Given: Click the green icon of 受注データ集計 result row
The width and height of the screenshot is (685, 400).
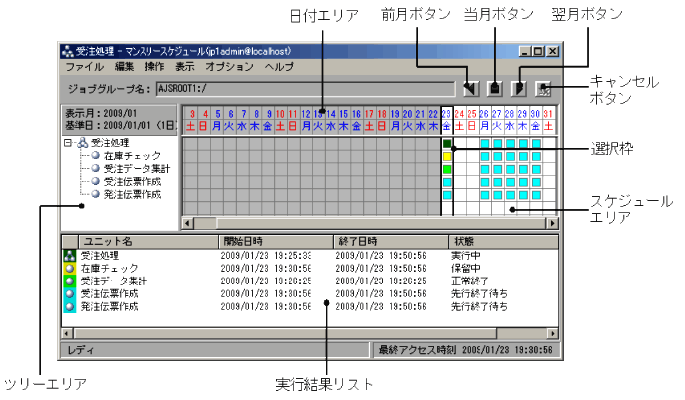Looking at the screenshot, I should click(x=69, y=281).
